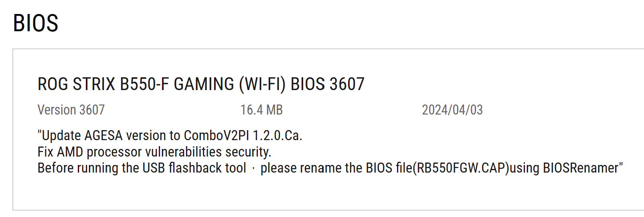Click the BIOSRenamer word
Viewport: 644px width, 217px height.
581,168
